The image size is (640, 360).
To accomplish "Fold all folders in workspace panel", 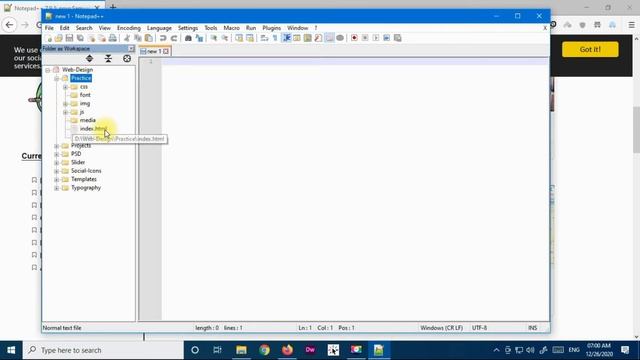I will (108, 59).
